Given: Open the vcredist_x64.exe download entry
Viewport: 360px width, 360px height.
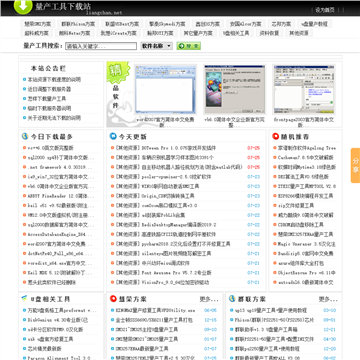Looking at the screenshot, I should [x=59, y=263].
